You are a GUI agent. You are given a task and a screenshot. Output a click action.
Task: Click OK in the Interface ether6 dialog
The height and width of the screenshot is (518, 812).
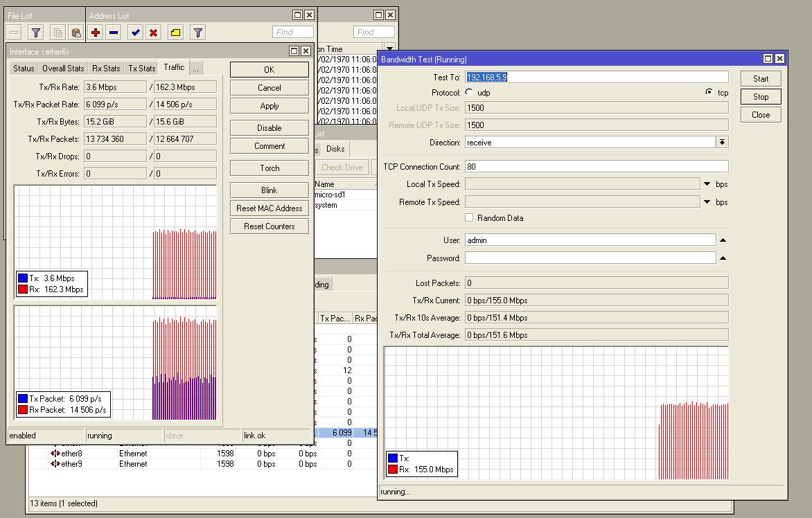270,70
